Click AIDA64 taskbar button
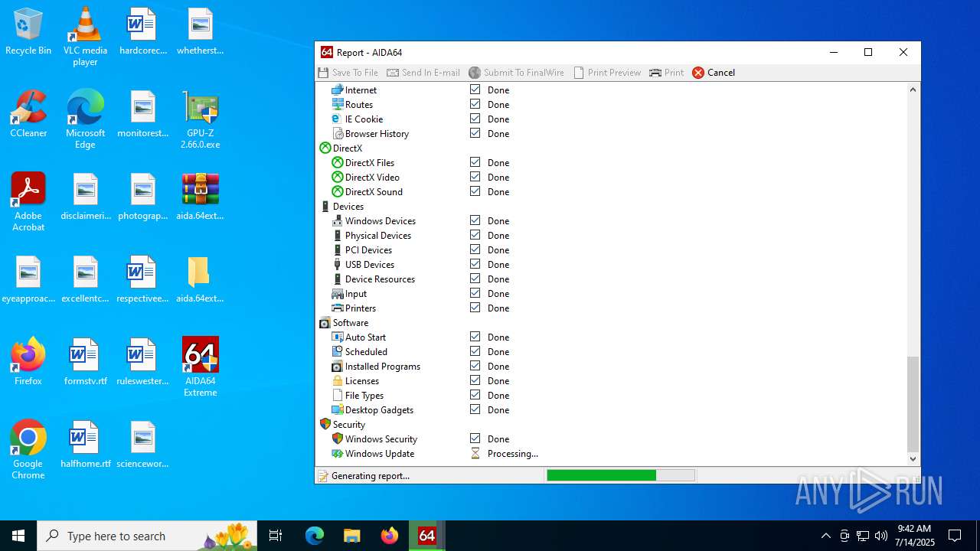980x551 pixels. [426, 536]
